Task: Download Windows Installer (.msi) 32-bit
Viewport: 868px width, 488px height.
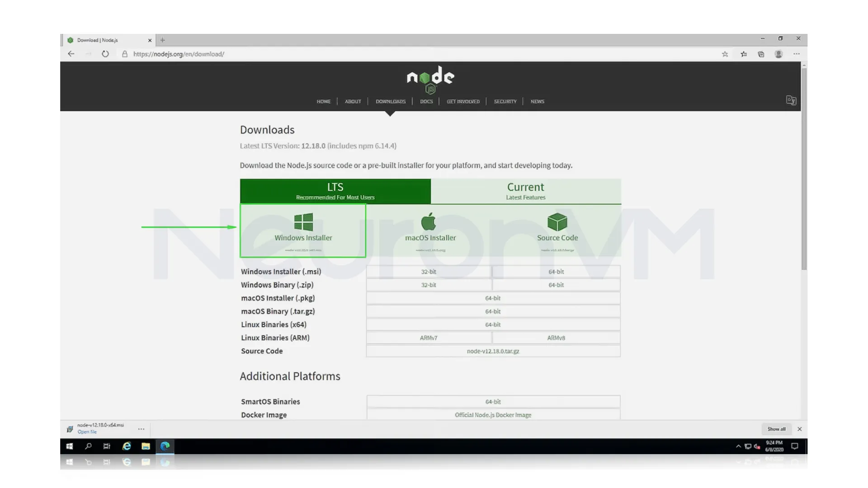Action: click(429, 272)
